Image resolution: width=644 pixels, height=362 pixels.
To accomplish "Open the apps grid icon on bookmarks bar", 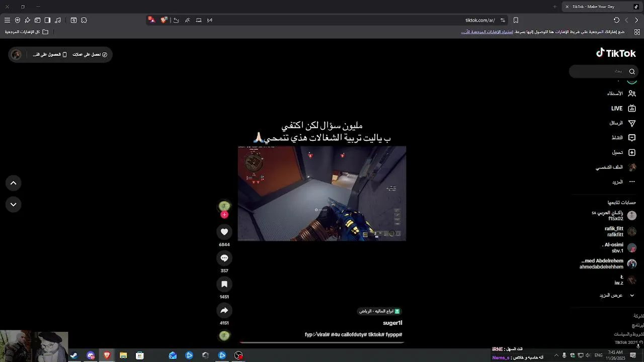I will (x=636, y=32).
